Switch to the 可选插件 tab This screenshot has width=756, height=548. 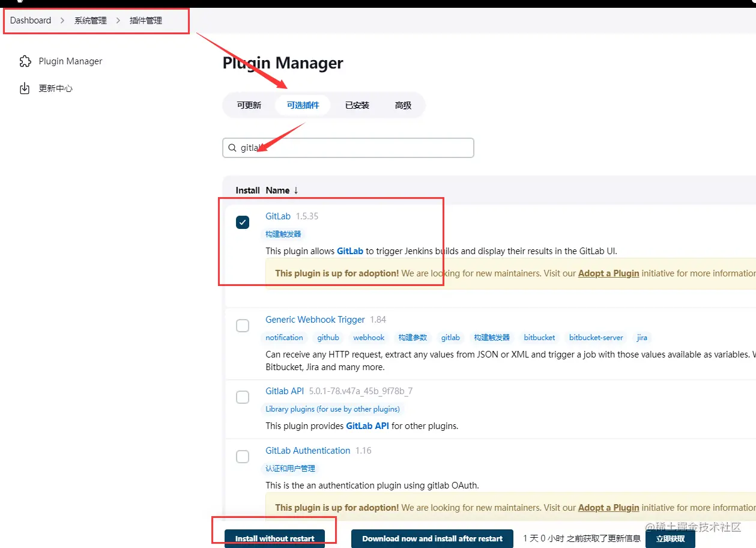coord(303,105)
